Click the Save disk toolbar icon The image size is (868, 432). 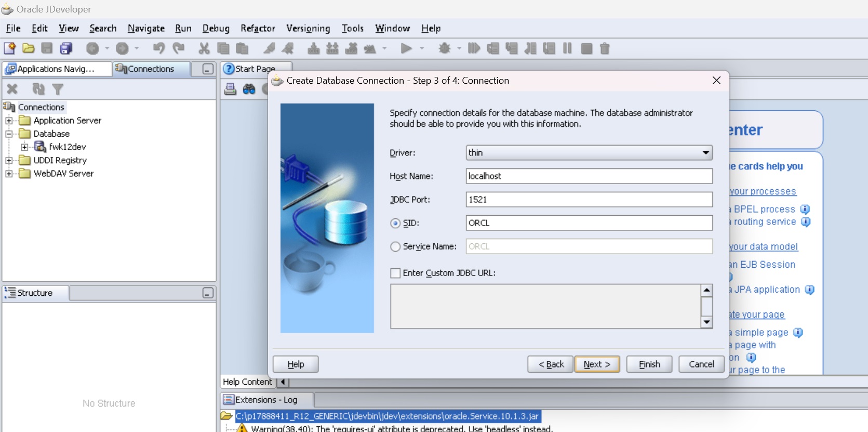(47, 48)
